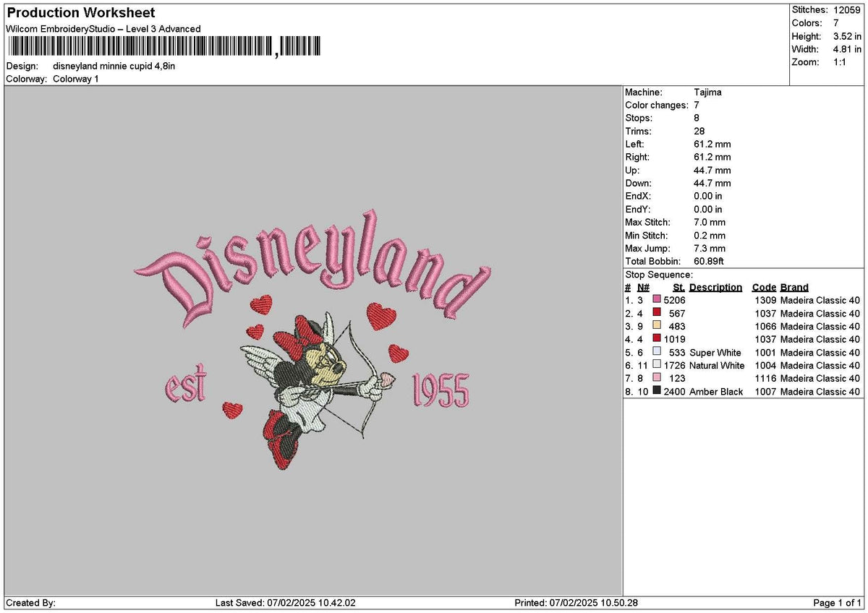Click thread code "1066"
Screen dimensions: 868x613
click(x=765, y=327)
